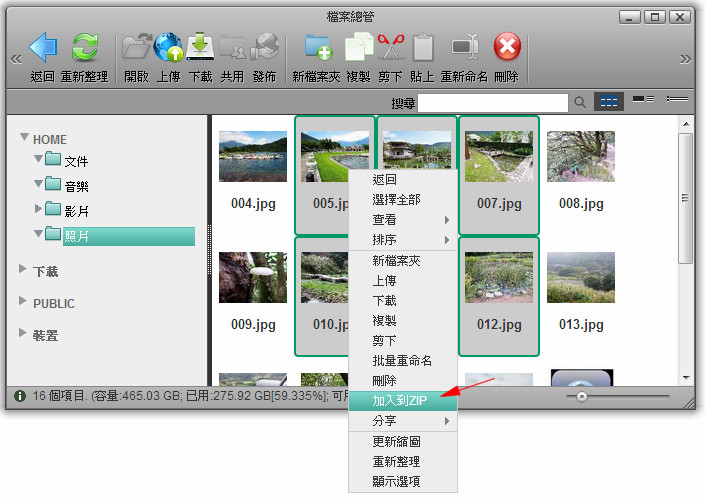Image resolution: width=705 pixels, height=498 pixels.
Task: Switch to thumbnail grid view
Action: click(x=607, y=102)
